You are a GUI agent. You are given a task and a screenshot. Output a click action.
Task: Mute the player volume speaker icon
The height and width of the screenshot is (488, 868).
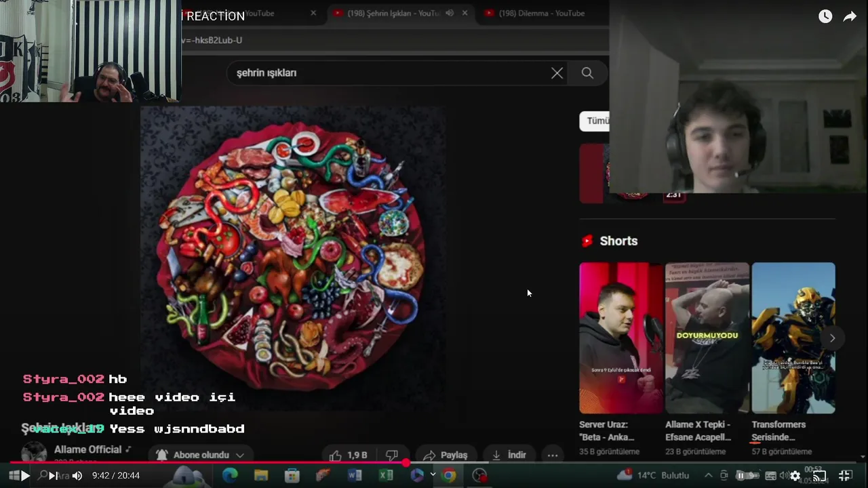click(x=77, y=476)
